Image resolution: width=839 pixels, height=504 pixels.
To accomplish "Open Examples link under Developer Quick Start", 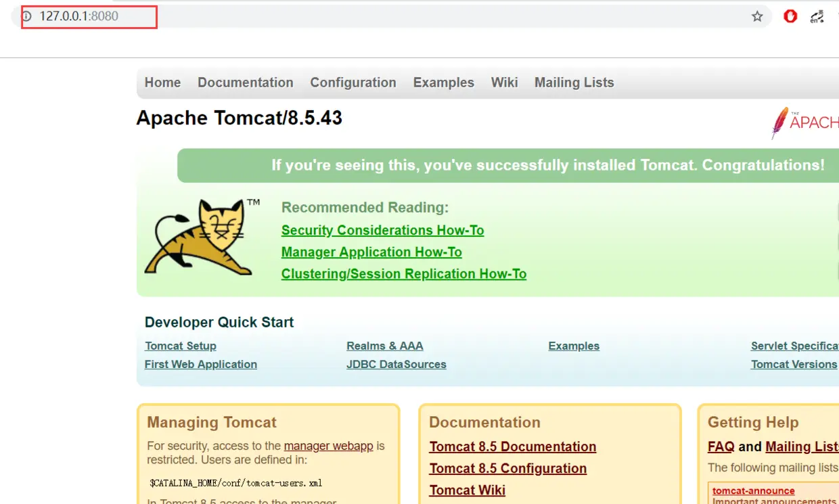I will pyautogui.click(x=574, y=346).
